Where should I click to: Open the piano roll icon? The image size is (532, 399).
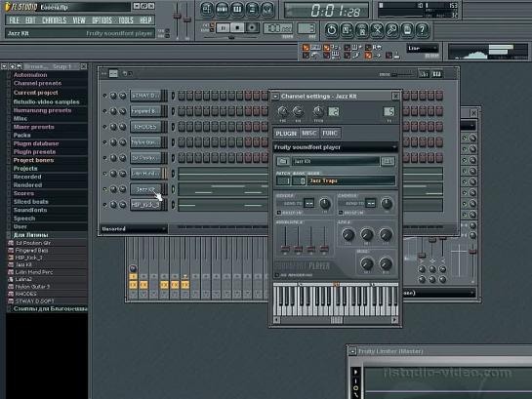click(237, 9)
